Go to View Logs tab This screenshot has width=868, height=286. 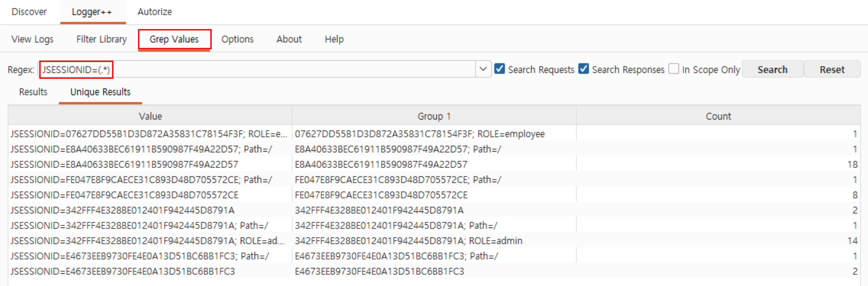33,39
